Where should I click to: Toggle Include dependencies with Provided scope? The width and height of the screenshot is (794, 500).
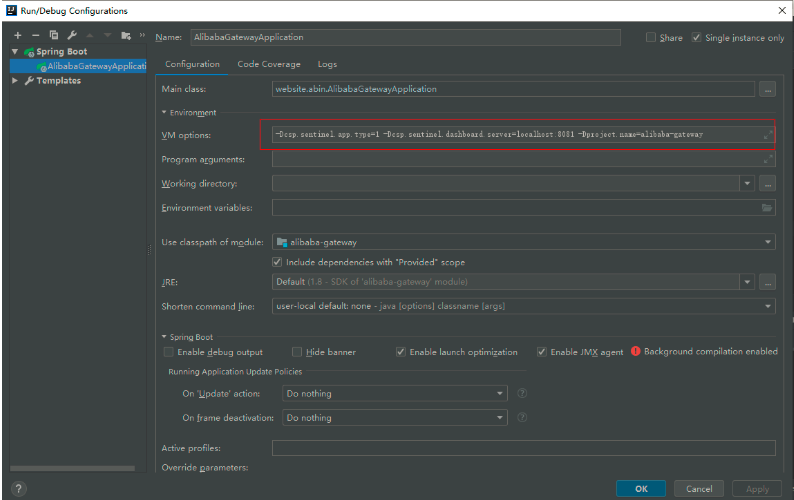click(x=277, y=262)
